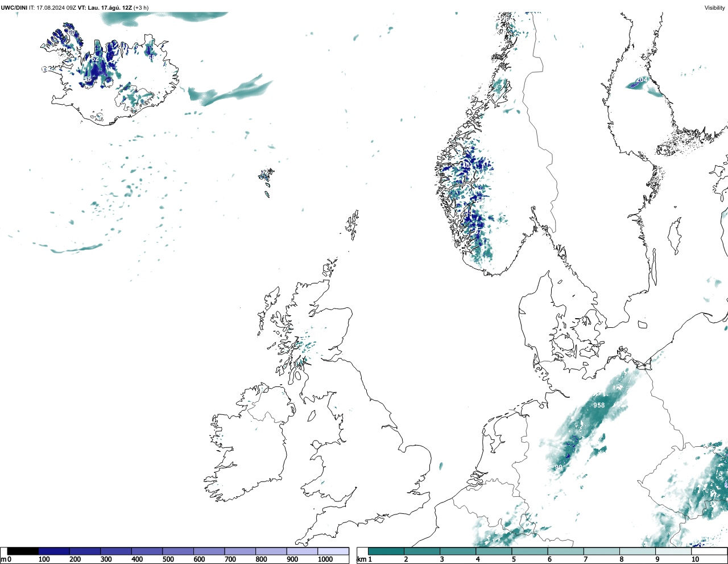This screenshot has width=728, height=564.
Task: Click the '(+3 h)' forecast offset text
Action: click(x=141, y=7)
